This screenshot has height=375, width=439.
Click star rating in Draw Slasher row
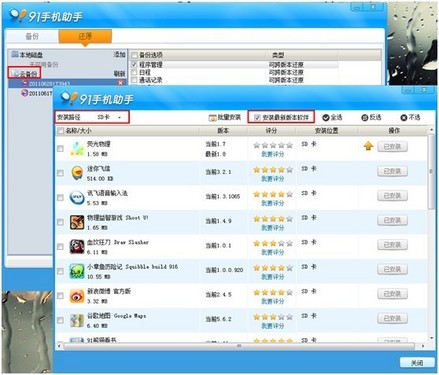[x=273, y=243]
